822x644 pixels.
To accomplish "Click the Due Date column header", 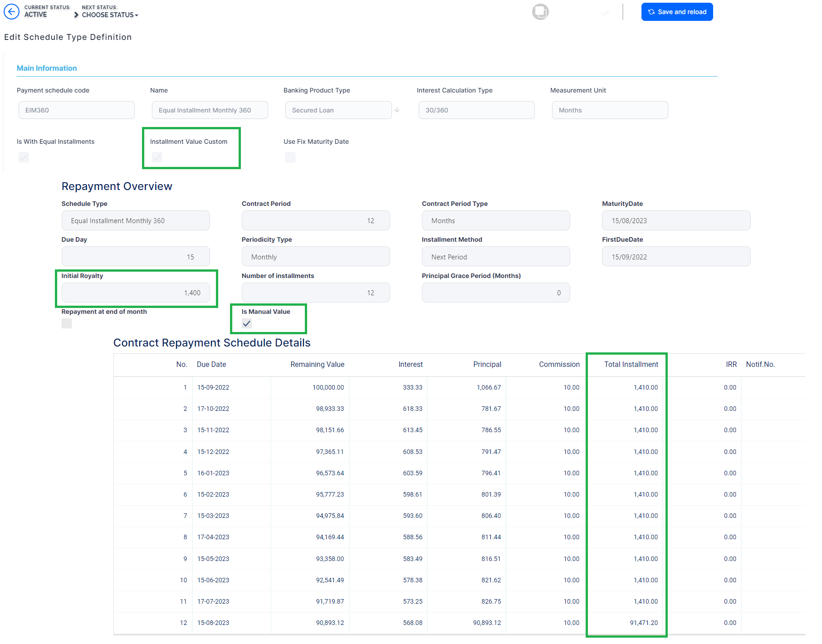I will [x=211, y=365].
